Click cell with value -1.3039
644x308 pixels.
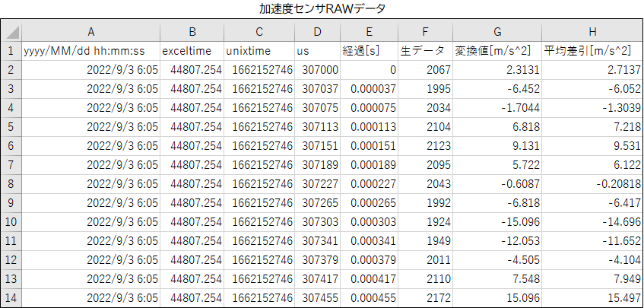click(592, 107)
